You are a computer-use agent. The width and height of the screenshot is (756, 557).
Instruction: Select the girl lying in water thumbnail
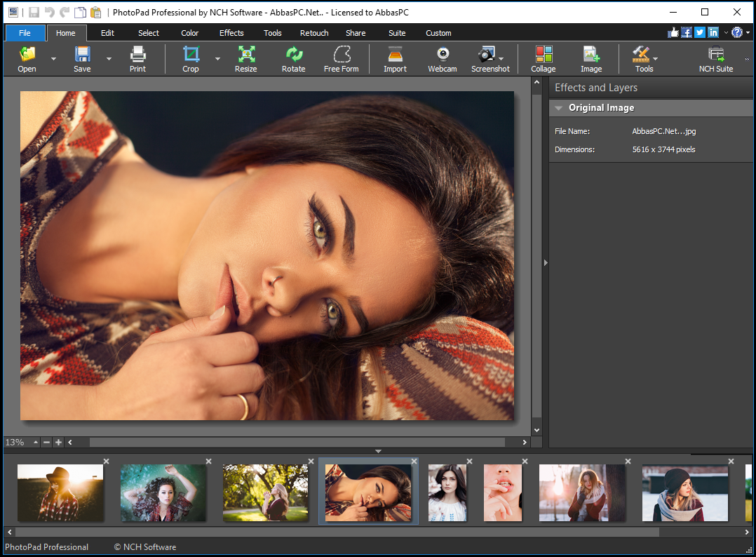coord(163,493)
